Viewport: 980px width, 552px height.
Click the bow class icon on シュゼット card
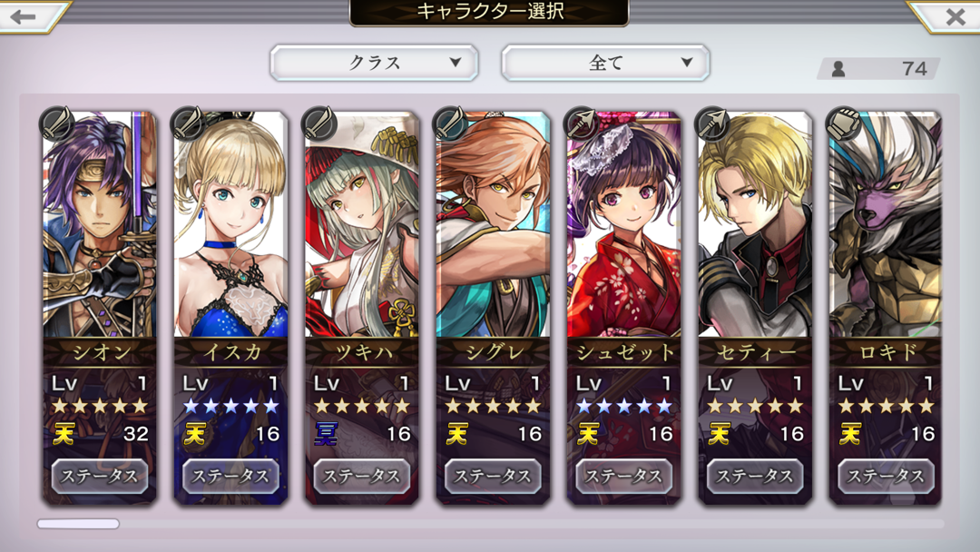pyautogui.click(x=582, y=123)
